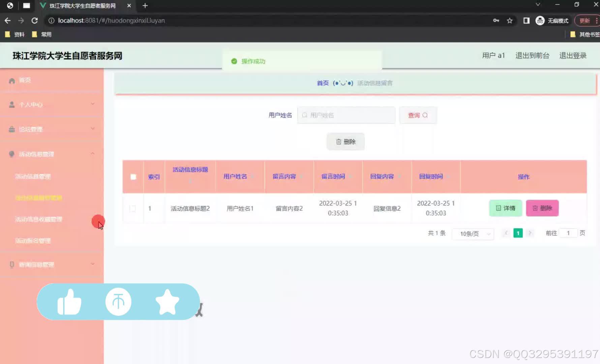The width and height of the screenshot is (600, 364).
Task: Expand the 论坛管理 menu chevron
Action: click(x=93, y=128)
